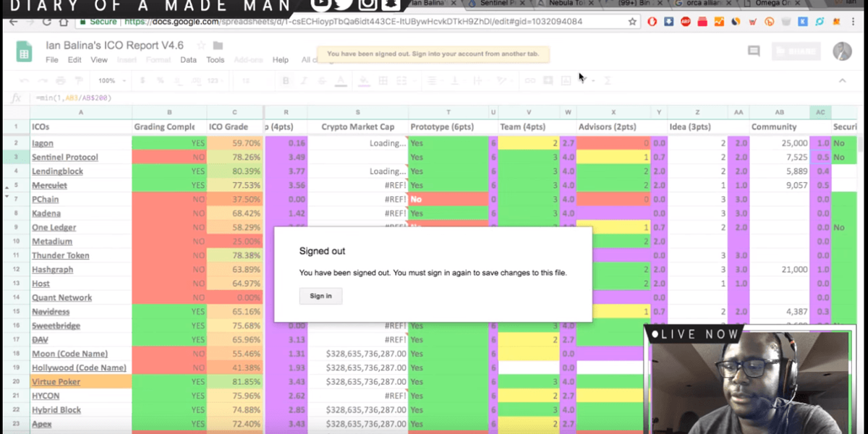Open the font size 12 dropdown
Image resolution: width=868 pixels, height=434 pixels.
(254, 80)
